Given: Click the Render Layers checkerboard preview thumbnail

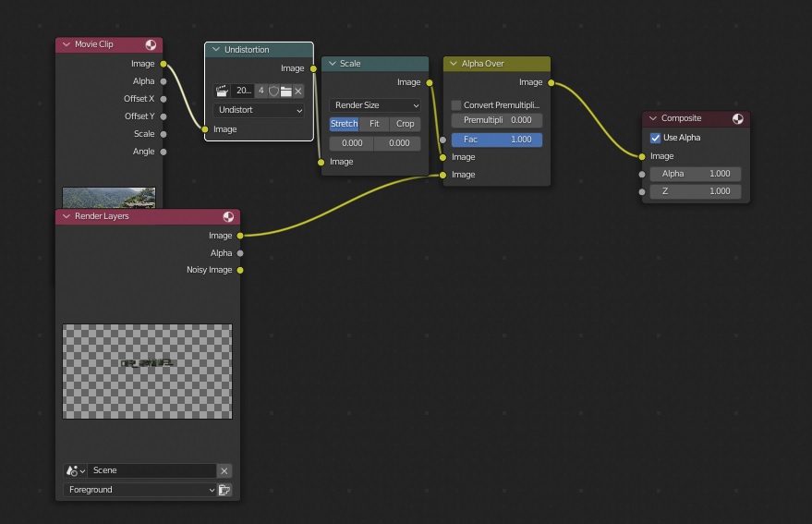Looking at the screenshot, I should tap(148, 372).
